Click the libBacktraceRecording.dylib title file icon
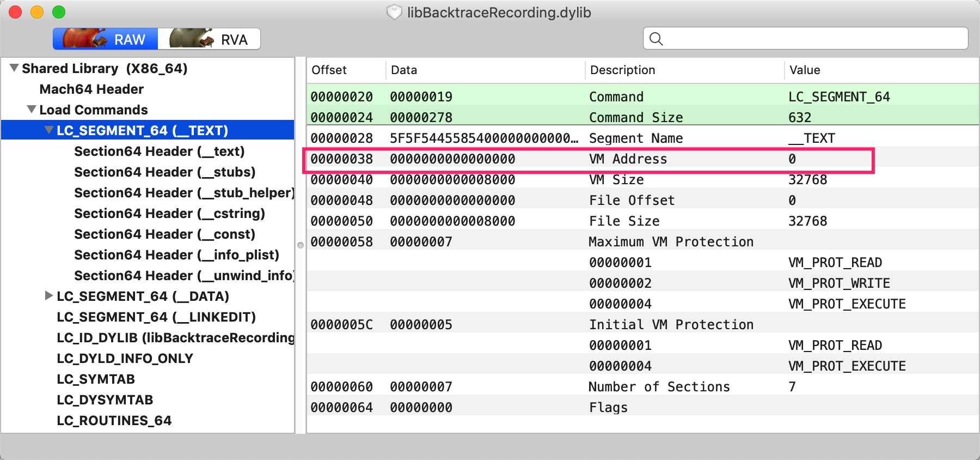 (394, 13)
